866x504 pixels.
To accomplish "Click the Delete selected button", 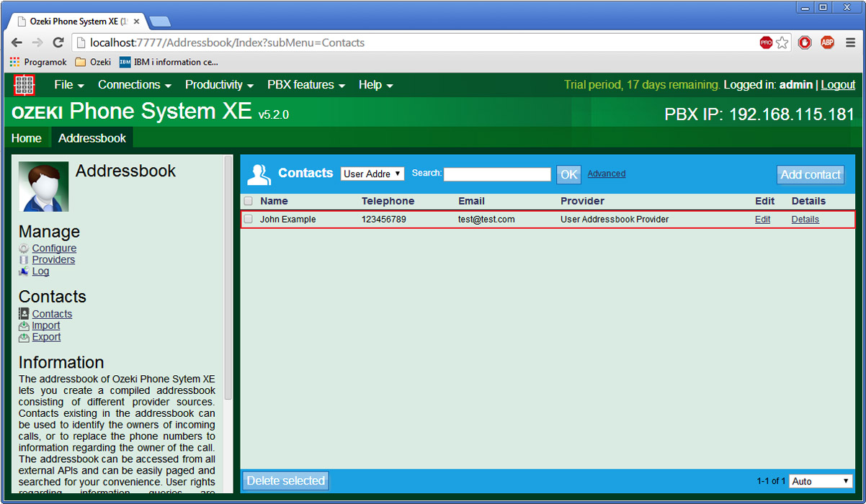I will tap(286, 481).
